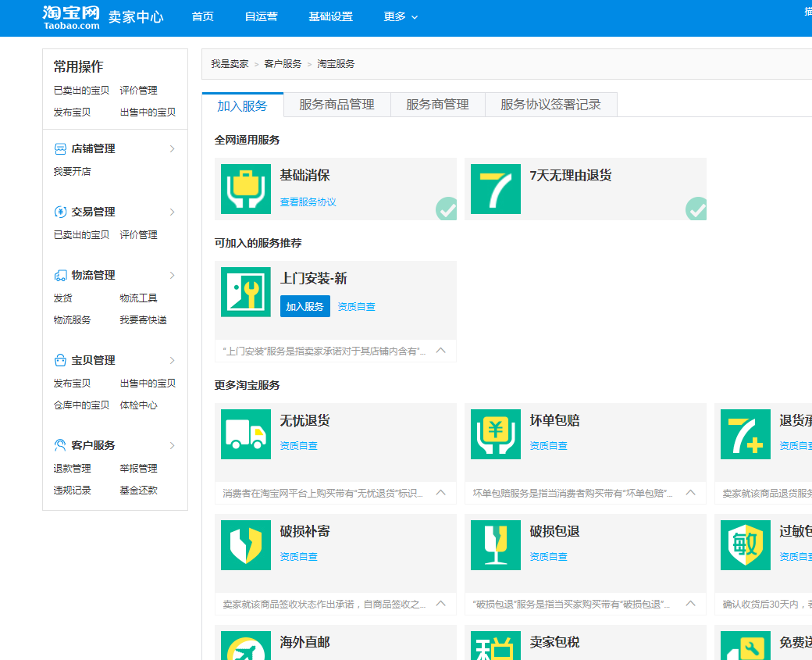
Task: Open 仓库中的宝贝 in the sidebar
Action: coord(81,405)
